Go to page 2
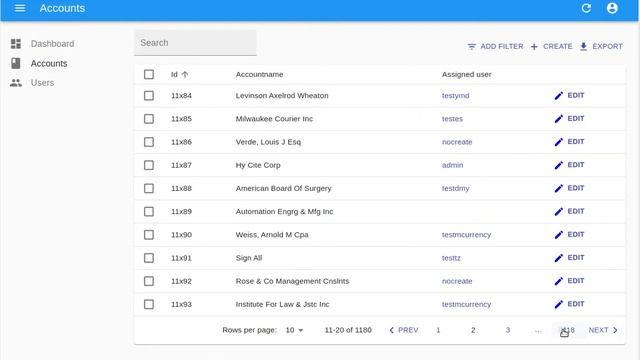Image resolution: width=640 pixels, height=360 pixels. 473,330
